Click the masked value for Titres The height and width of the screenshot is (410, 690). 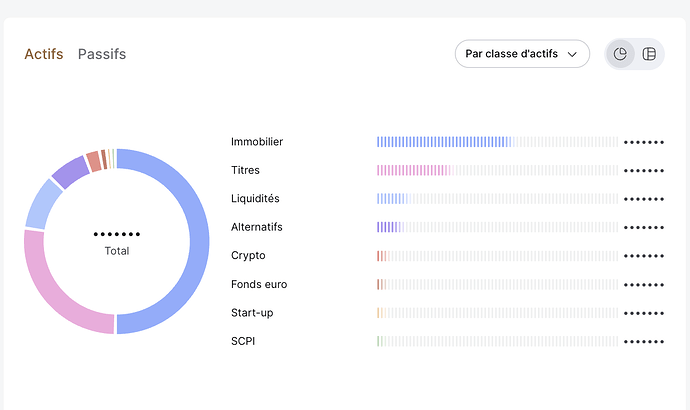click(x=644, y=171)
